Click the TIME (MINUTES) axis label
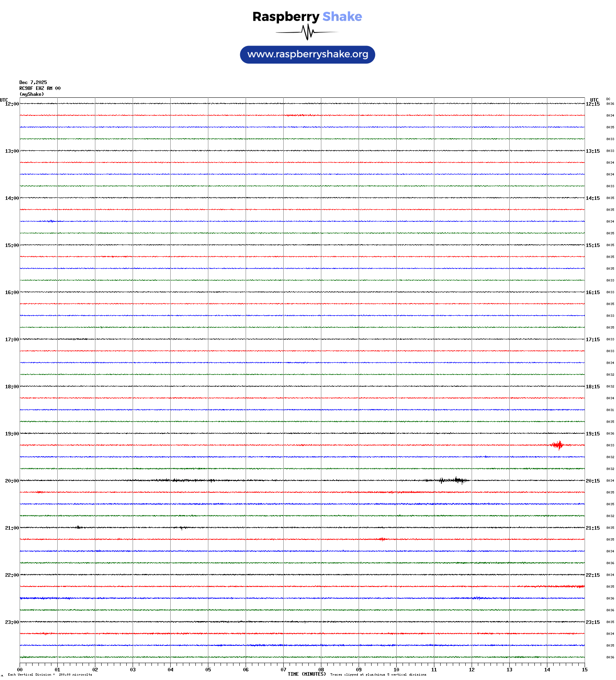 [x=307, y=674]
